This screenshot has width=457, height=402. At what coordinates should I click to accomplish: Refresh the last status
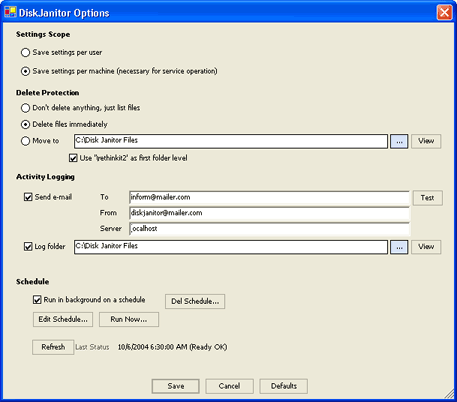click(53, 347)
